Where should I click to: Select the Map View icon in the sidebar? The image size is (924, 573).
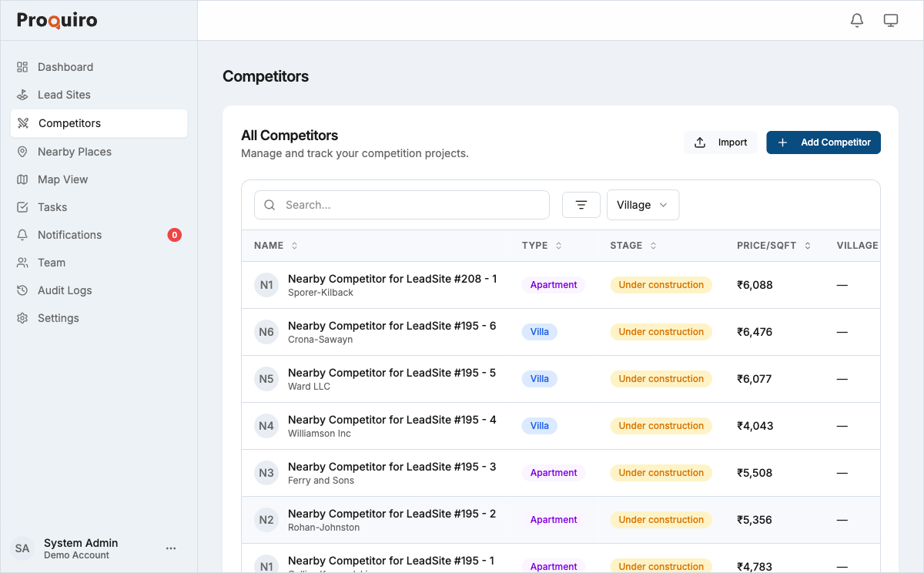(22, 179)
